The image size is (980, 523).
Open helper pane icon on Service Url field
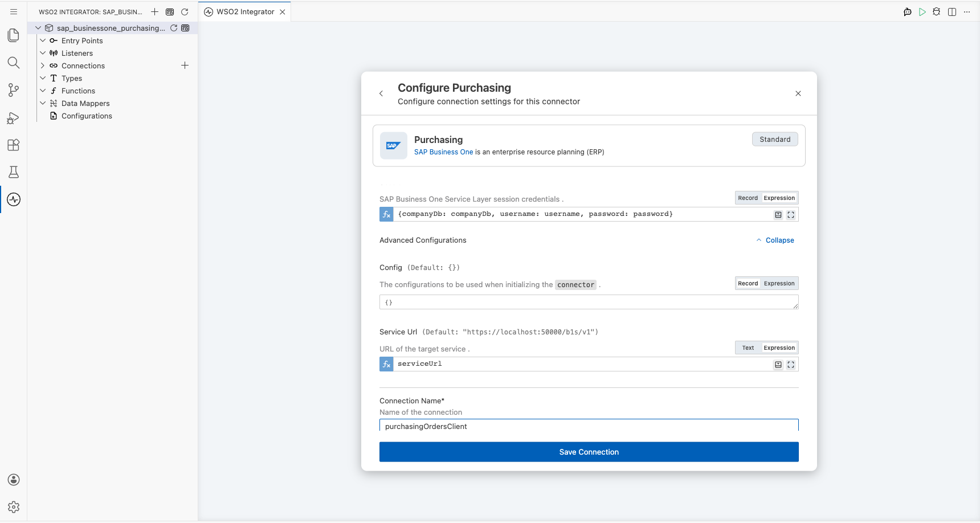coord(778,365)
